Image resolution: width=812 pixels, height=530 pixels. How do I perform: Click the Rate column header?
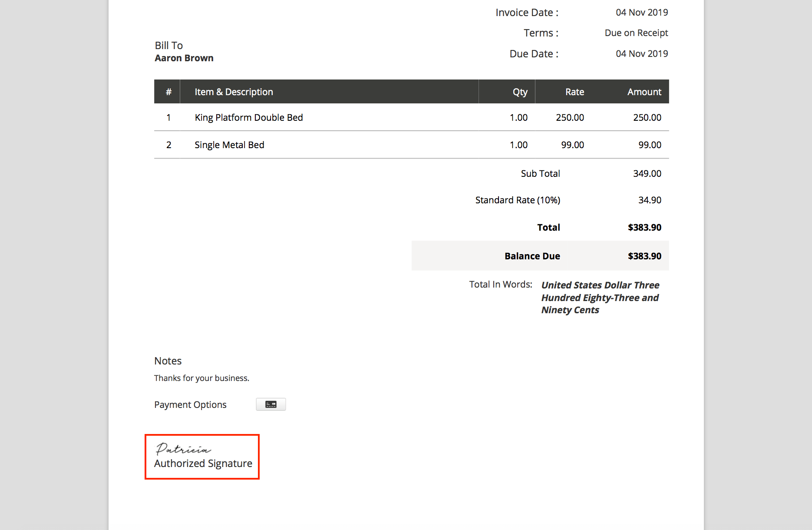tap(574, 92)
